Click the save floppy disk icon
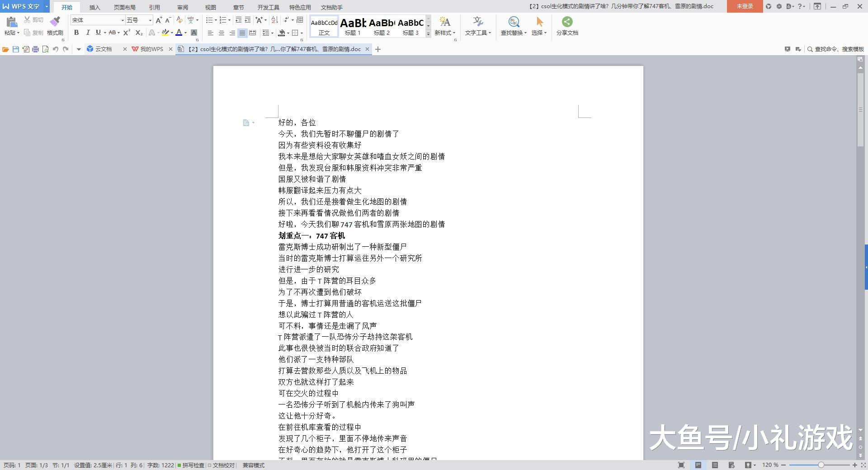Viewport: 868px width, 470px height. point(16,49)
